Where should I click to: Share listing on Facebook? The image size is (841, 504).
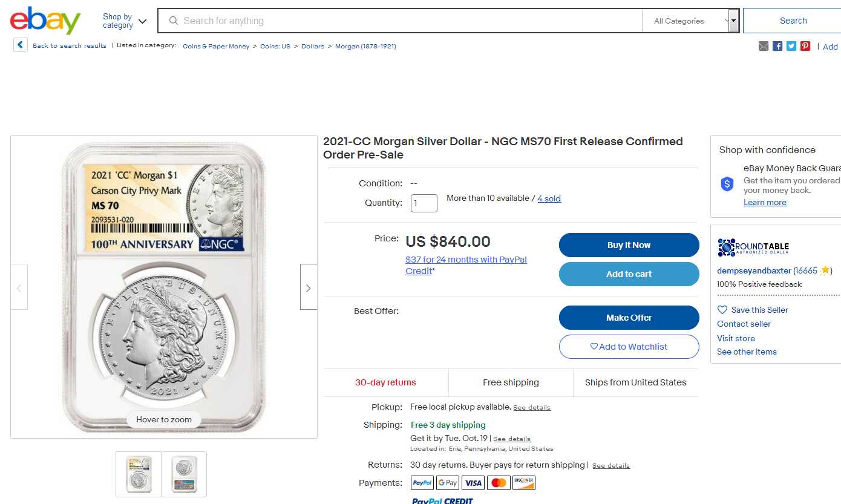click(x=777, y=46)
